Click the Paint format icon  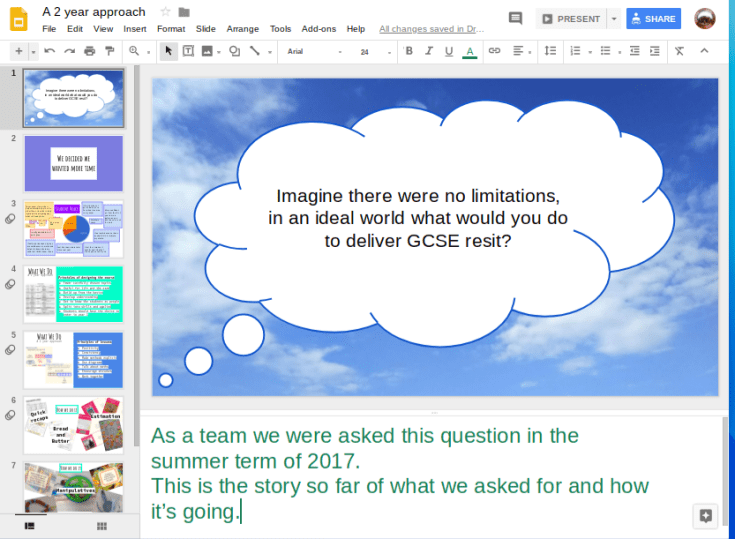pyautogui.click(x=111, y=51)
